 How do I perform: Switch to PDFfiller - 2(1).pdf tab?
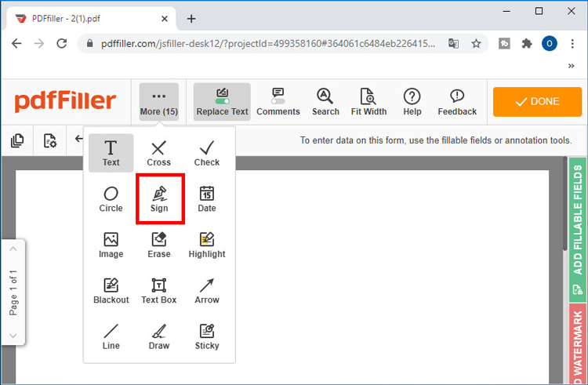[x=90, y=18]
